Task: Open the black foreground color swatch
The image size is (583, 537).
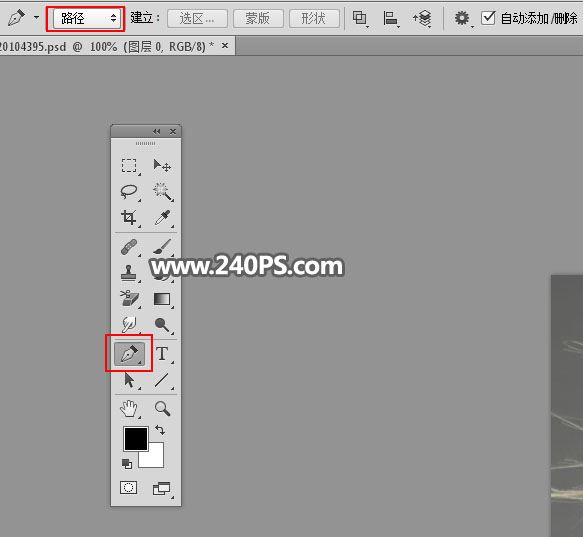Action: pos(136,438)
